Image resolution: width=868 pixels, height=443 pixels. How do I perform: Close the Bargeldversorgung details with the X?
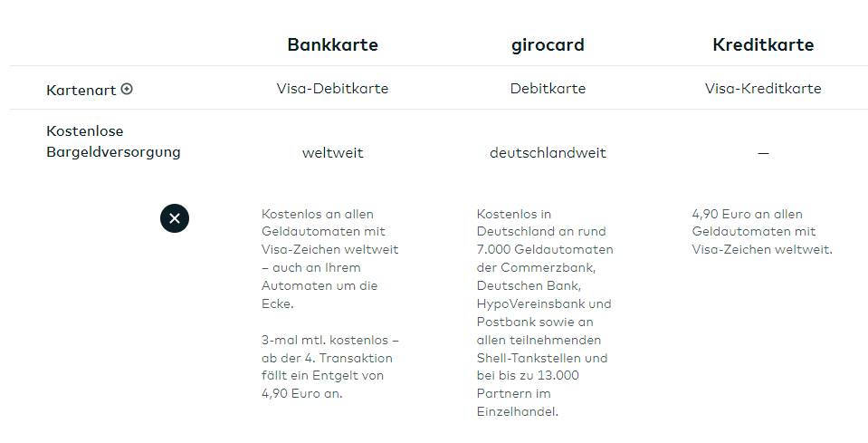[x=175, y=217]
